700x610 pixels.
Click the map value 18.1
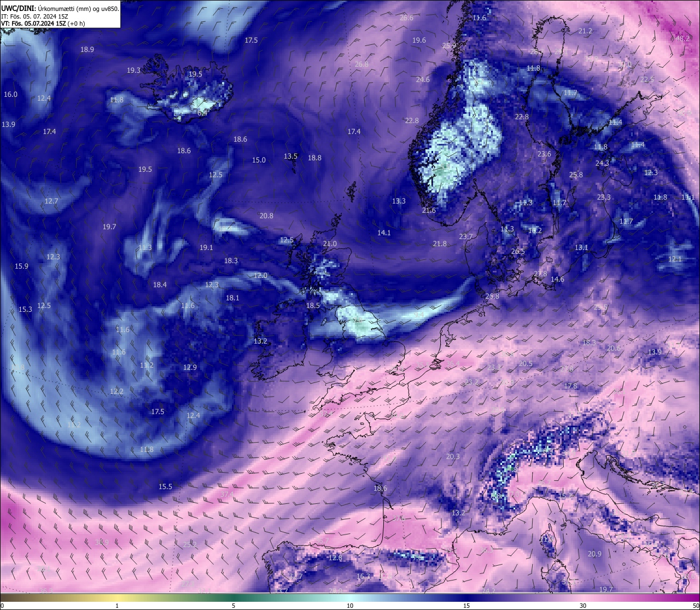point(232,298)
